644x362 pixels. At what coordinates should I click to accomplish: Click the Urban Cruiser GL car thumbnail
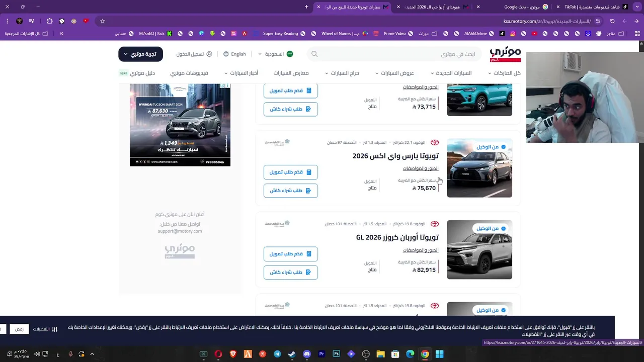[x=479, y=249]
